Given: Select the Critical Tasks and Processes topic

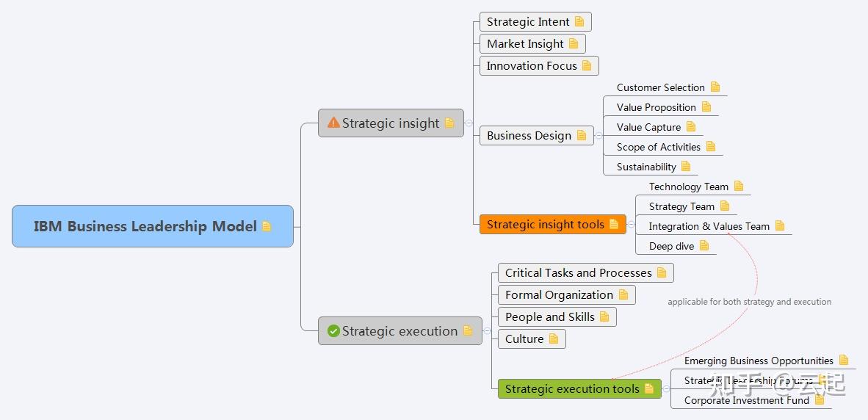Looking at the screenshot, I should coord(578,273).
